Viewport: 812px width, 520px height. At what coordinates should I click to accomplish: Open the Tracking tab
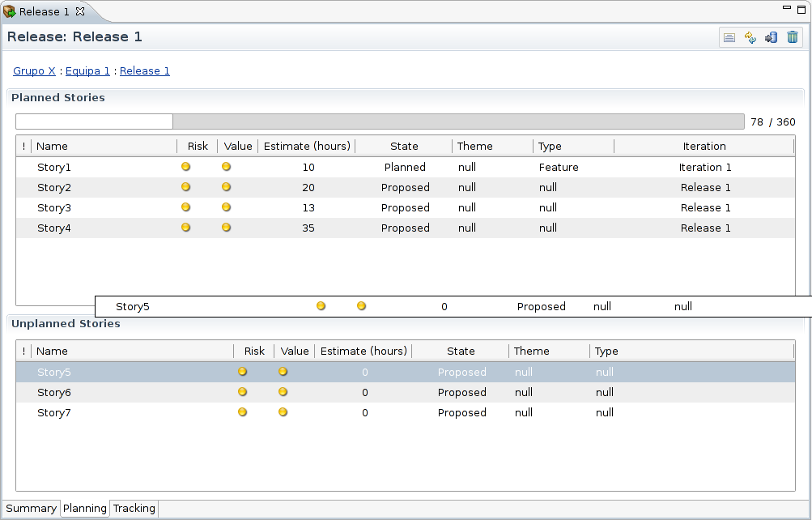tap(134, 508)
